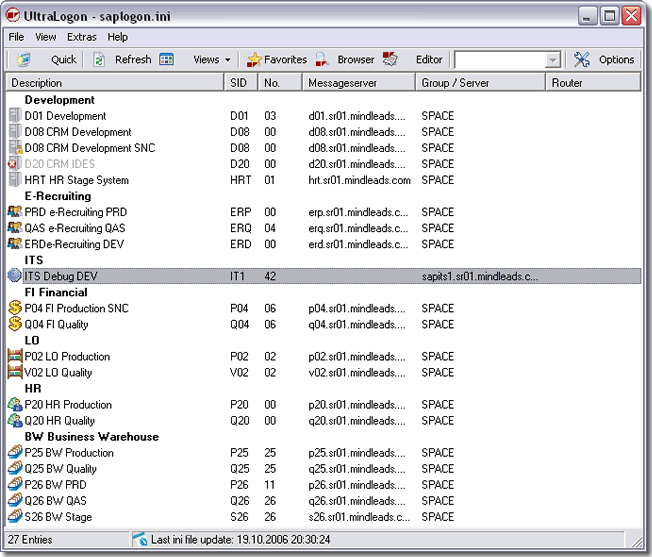Click people icon of PRD e-Recruiting PRD
652x557 pixels.
click(x=15, y=212)
